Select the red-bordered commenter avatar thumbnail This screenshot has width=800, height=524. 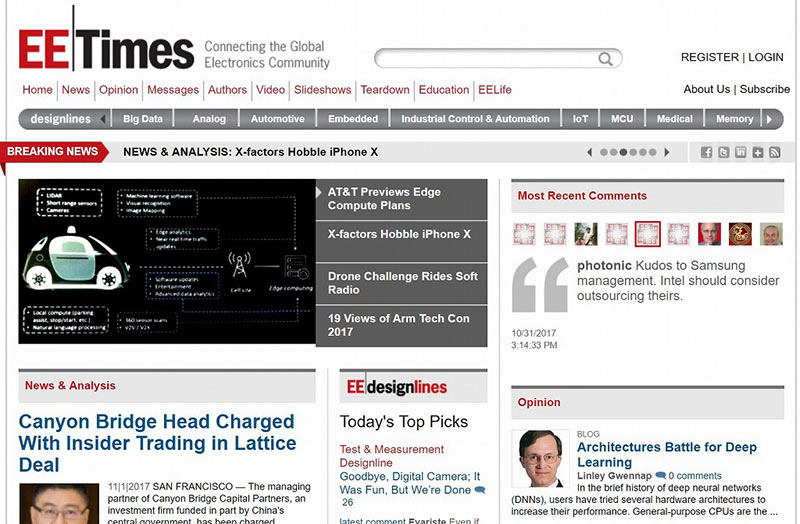(x=647, y=234)
